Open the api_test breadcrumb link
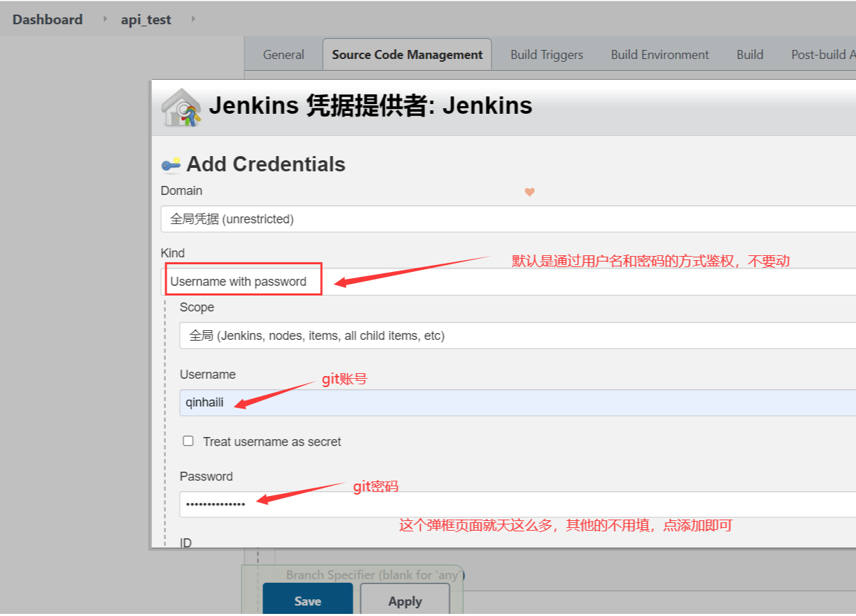 coord(146,19)
